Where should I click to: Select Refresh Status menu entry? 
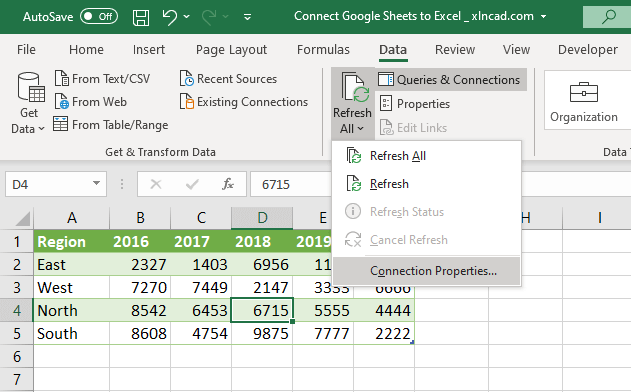[426, 212]
